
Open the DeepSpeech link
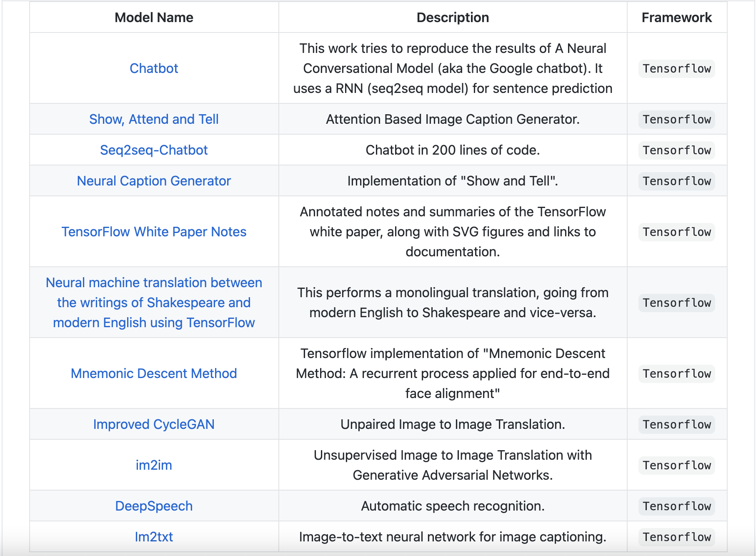click(154, 506)
